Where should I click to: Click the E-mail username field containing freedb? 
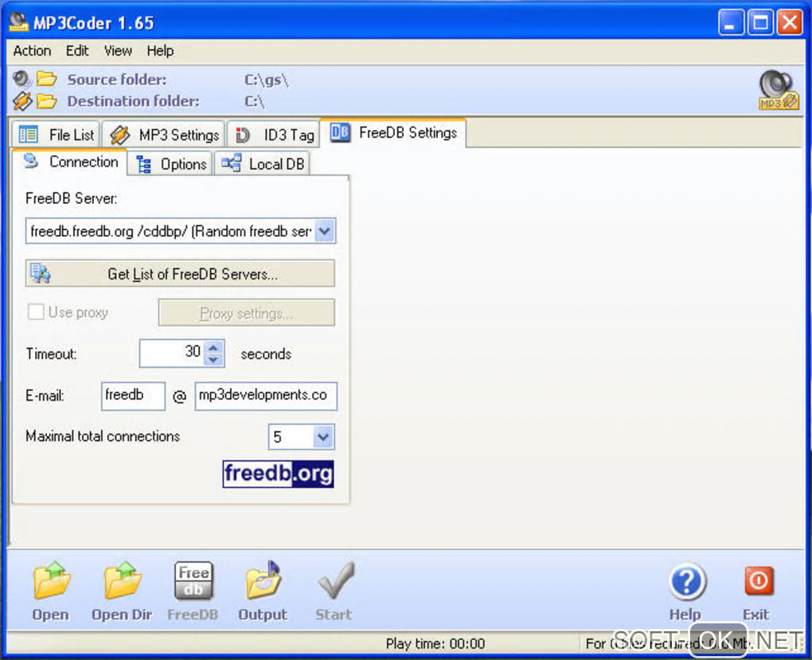coord(134,396)
